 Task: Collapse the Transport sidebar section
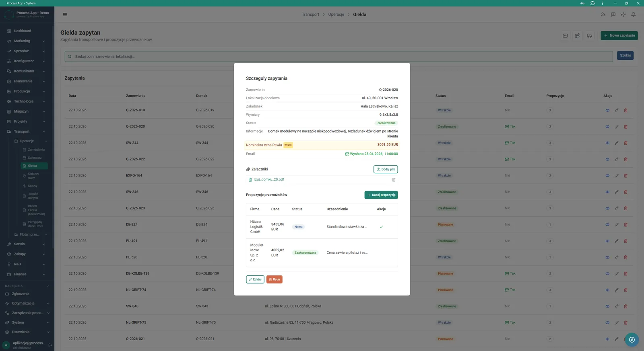[x=27, y=131]
